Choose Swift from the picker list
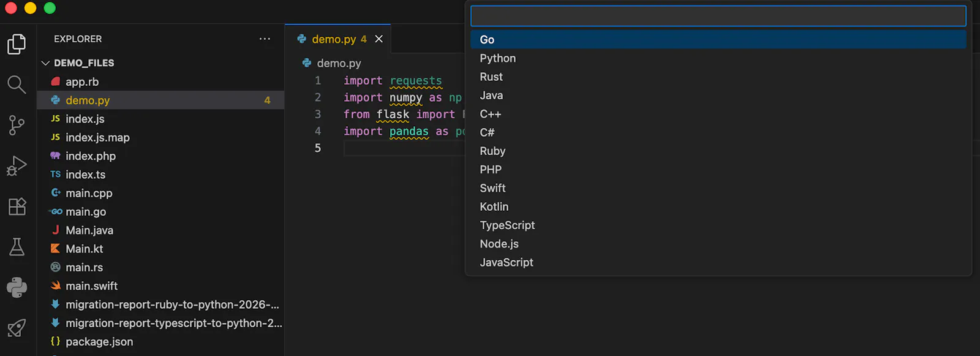This screenshot has height=356, width=980. point(718,188)
